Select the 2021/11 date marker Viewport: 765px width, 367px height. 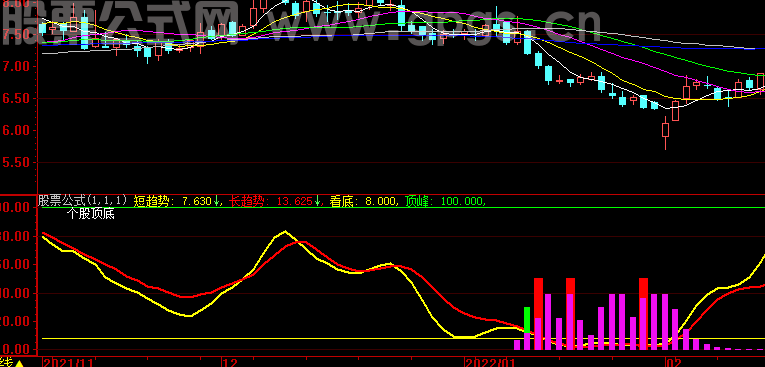(68, 363)
